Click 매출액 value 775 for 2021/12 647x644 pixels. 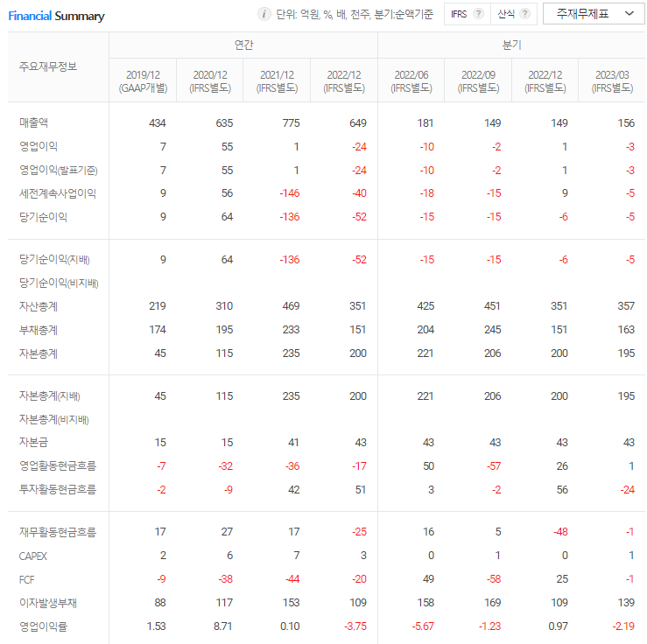291,122
